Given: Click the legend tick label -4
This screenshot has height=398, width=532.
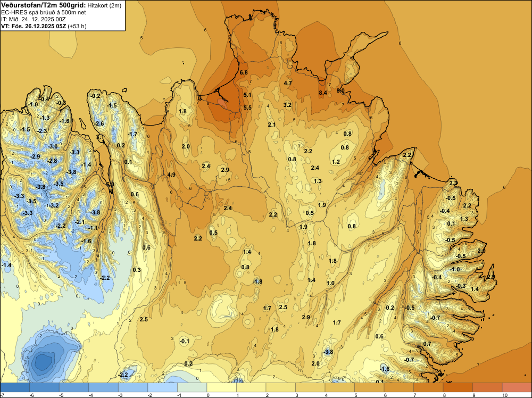Looking at the screenshot, I should [89, 395].
